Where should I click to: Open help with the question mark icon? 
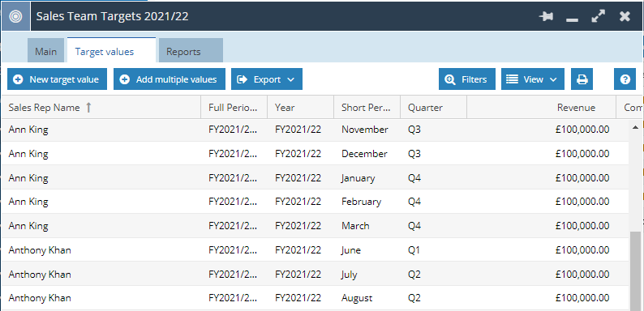625,79
